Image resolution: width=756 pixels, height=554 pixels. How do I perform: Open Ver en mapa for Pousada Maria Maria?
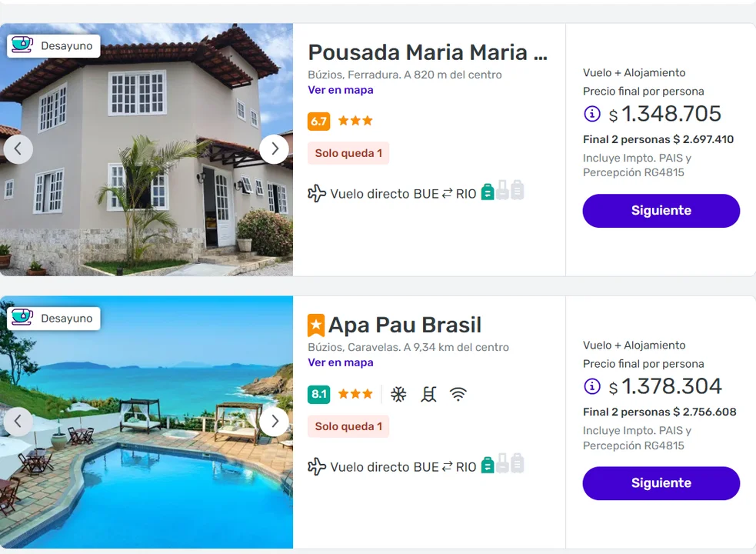[x=341, y=90]
